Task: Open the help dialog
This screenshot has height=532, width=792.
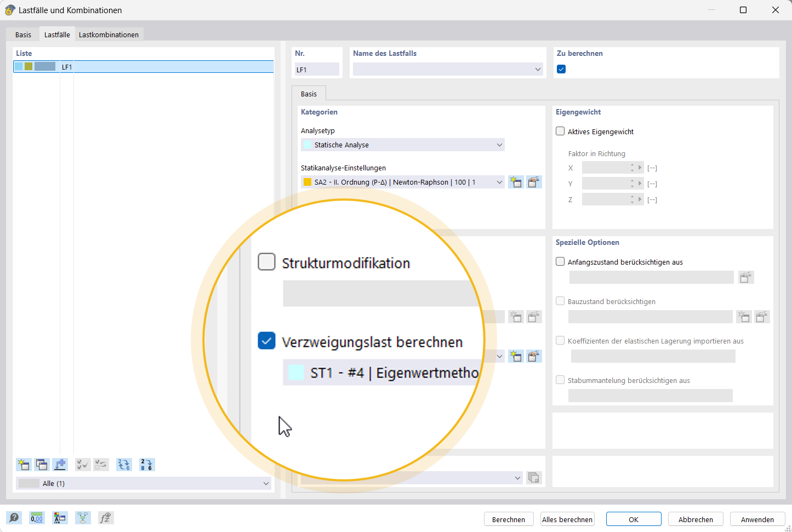Action: point(14,518)
